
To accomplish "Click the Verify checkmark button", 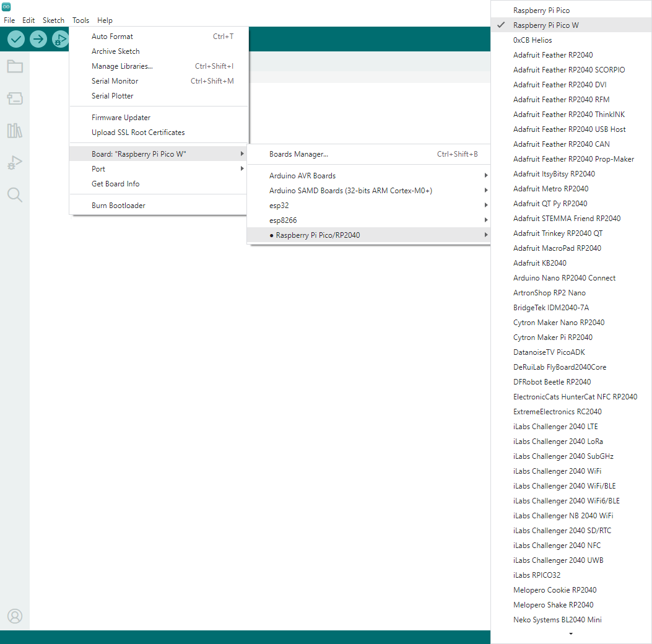I will [16, 39].
